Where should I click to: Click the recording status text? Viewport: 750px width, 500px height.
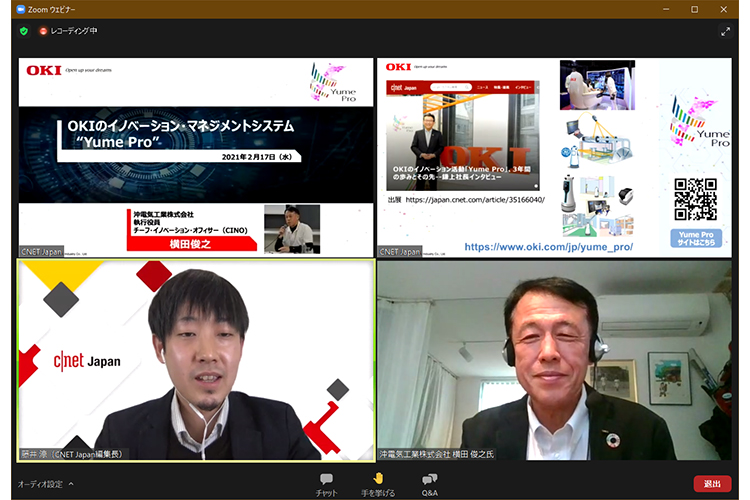[x=74, y=31]
